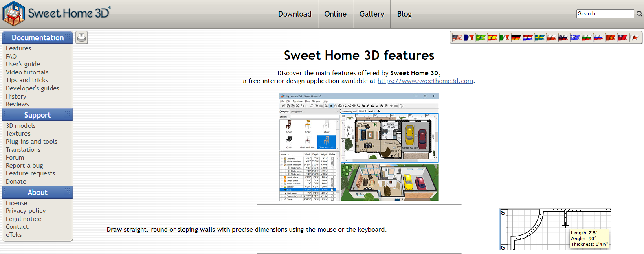Select the Brazilian flag for Portuguese
This screenshot has height=254, width=644.
480,38
